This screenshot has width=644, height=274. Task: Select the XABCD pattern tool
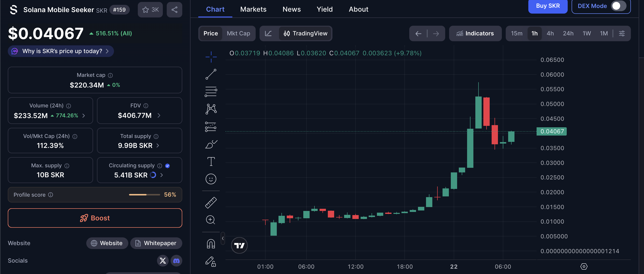tap(211, 109)
